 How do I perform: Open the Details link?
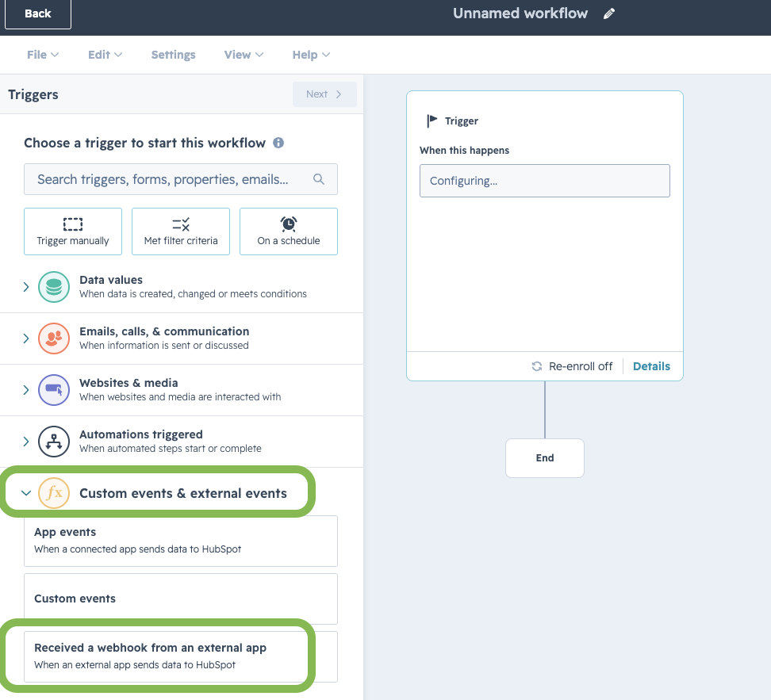click(x=651, y=366)
